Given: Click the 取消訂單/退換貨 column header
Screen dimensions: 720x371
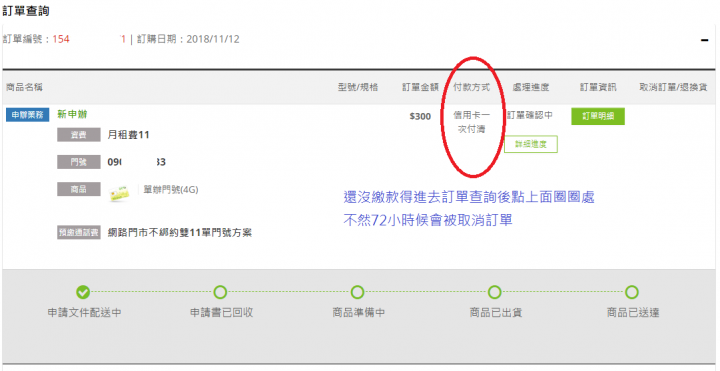Looking at the screenshot, I should coord(673,87).
